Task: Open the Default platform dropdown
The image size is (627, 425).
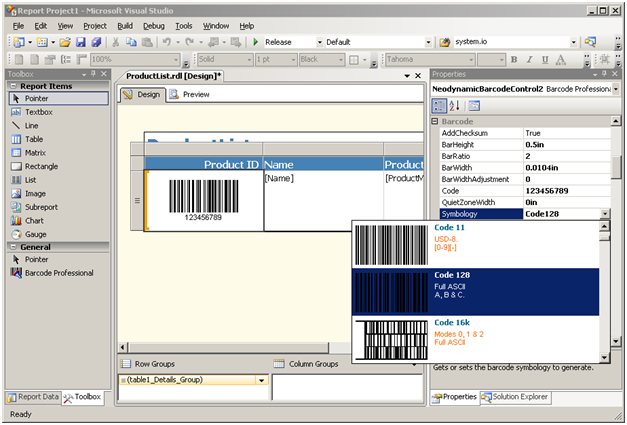Action: pos(428,42)
